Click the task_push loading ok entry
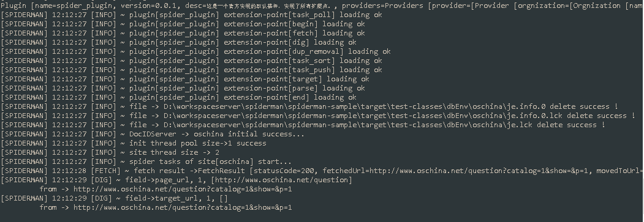 point(191,70)
